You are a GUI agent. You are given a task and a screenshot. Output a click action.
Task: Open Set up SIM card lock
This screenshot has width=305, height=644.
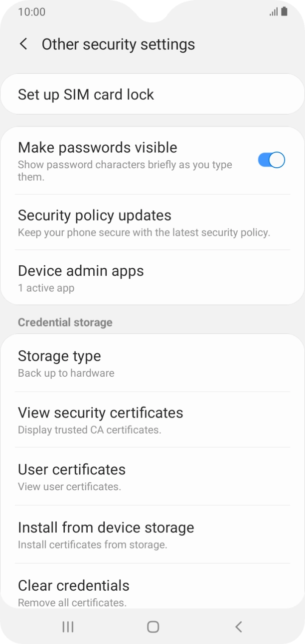click(152, 94)
